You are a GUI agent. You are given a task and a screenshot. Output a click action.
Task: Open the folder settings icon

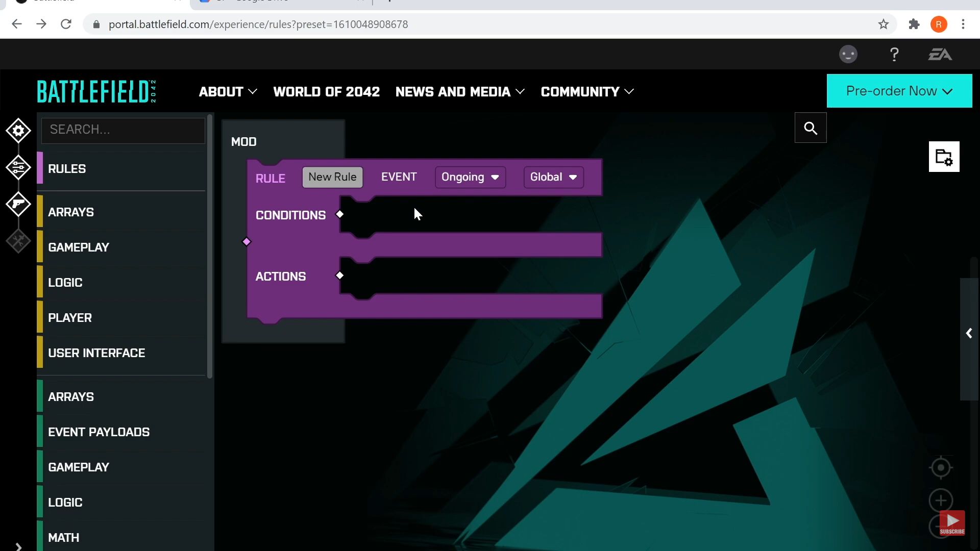pyautogui.click(x=944, y=157)
